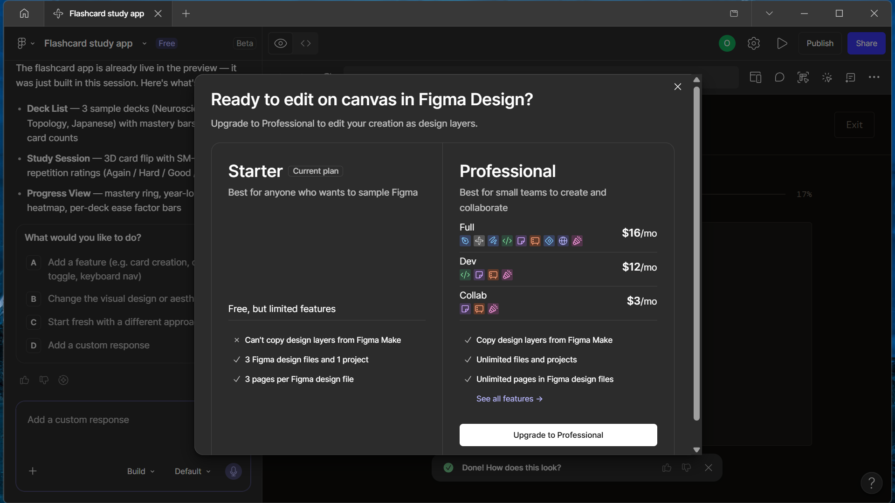Click the Free plan badge
Screen dimensions: 895x503
[x=167, y=43]
